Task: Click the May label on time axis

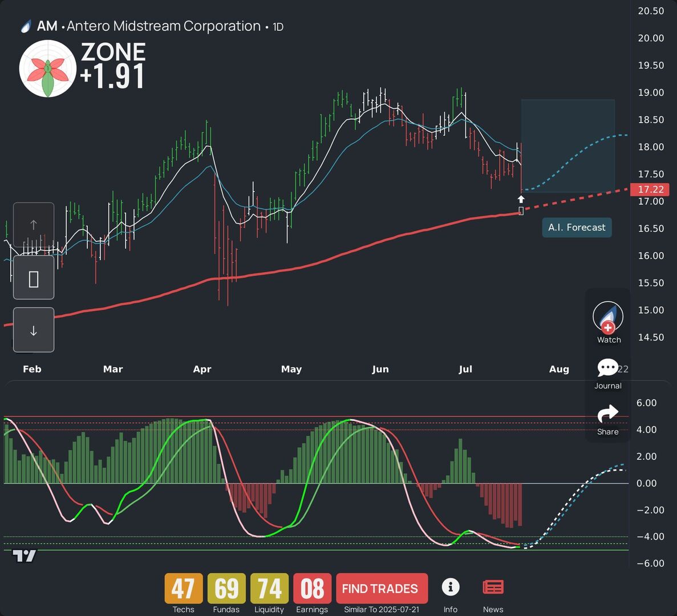Action: tap(291, 370)
